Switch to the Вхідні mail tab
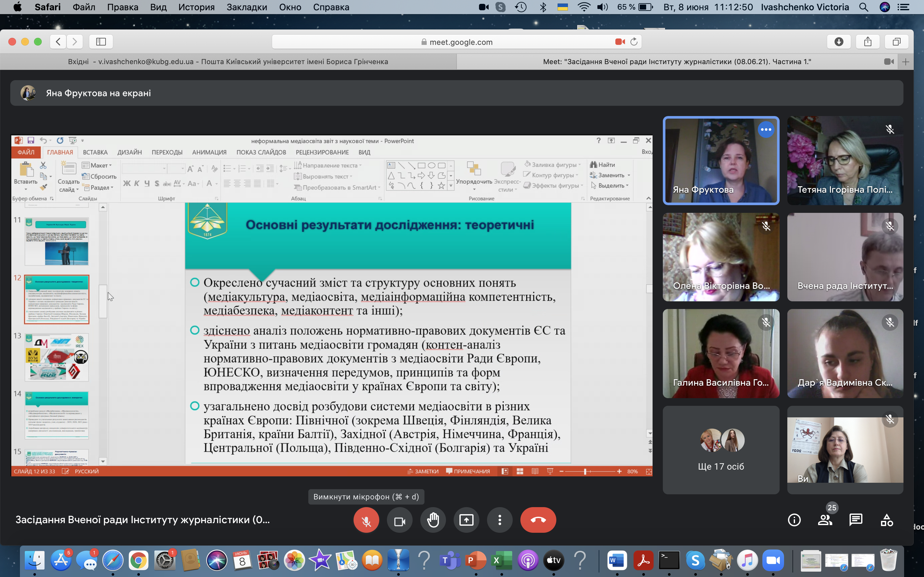924x577 pixels. (x=228, y=62)
